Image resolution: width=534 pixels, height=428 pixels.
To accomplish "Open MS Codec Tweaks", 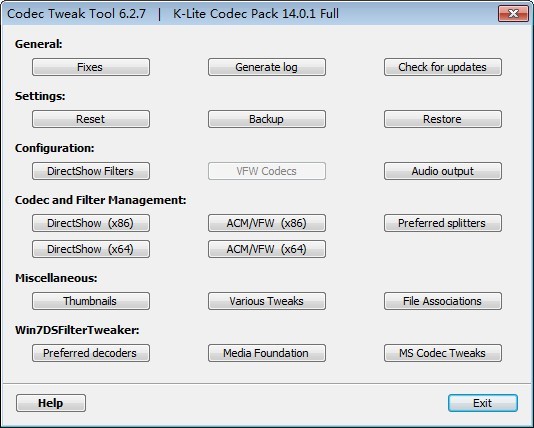I will (443, 353).
